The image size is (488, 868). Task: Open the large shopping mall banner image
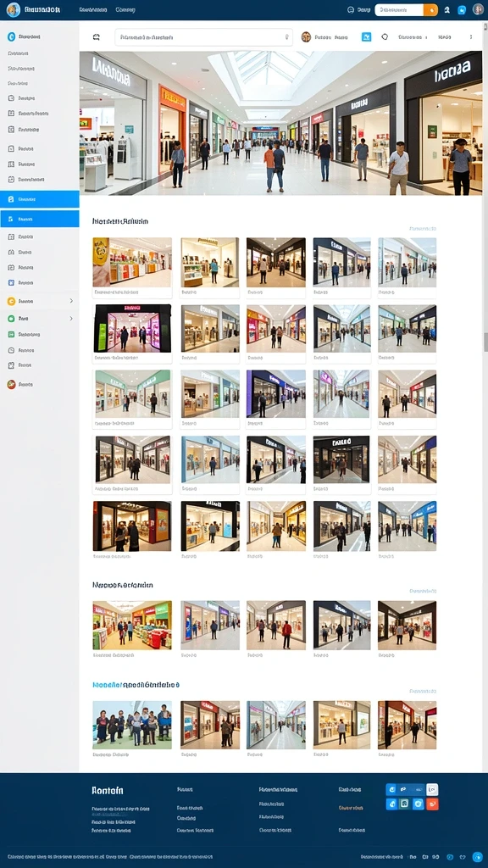coord(280,123)
